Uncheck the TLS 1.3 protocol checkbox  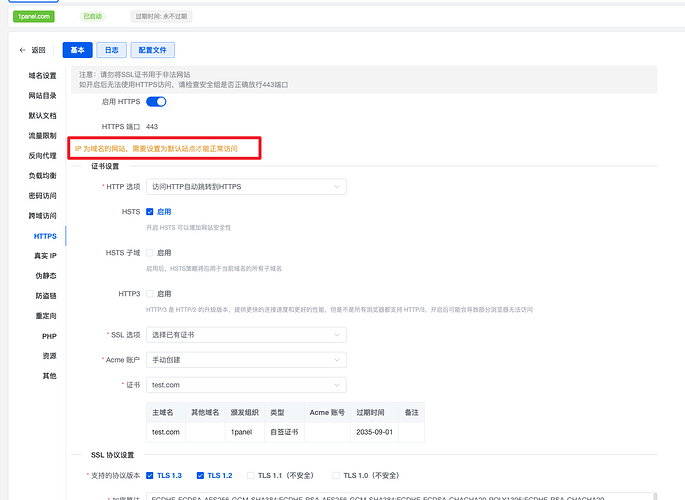(x=150, y=476)
